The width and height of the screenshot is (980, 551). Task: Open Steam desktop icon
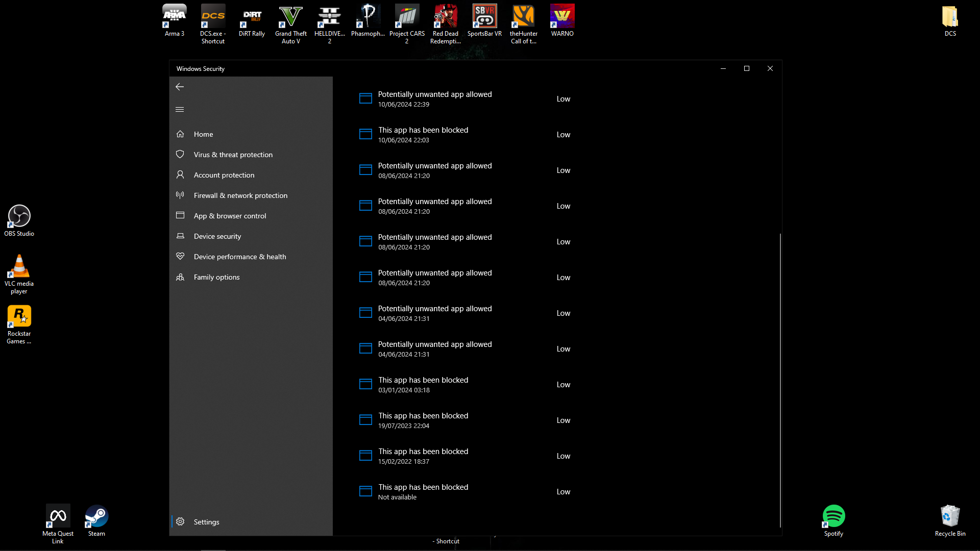(x=96, y=520)
